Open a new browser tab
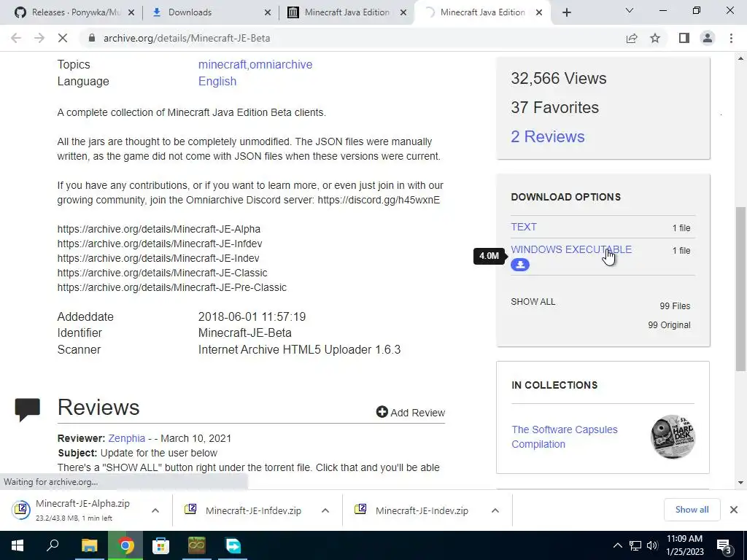This screenshot has height=560, width=747. pyautogui.click(x=566, y=12)
